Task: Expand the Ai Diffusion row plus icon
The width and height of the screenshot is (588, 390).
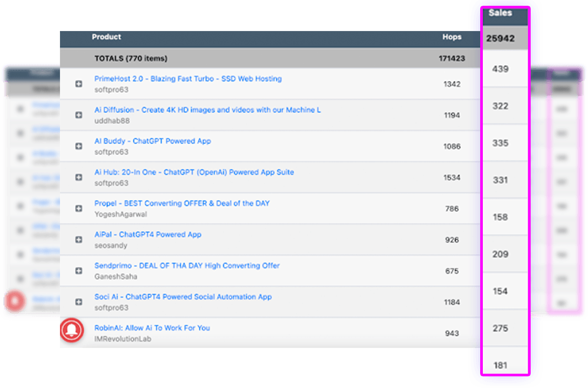Action: (x=79, y=115)
